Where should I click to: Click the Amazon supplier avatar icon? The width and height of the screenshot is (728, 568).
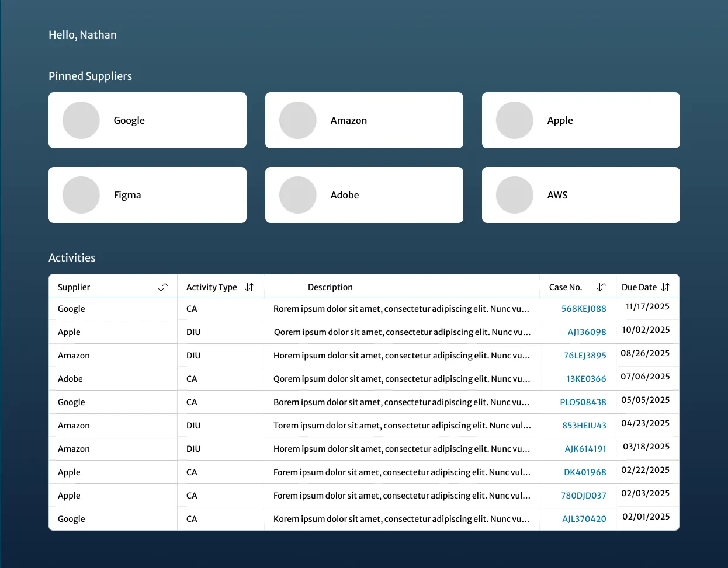[297, 120]
